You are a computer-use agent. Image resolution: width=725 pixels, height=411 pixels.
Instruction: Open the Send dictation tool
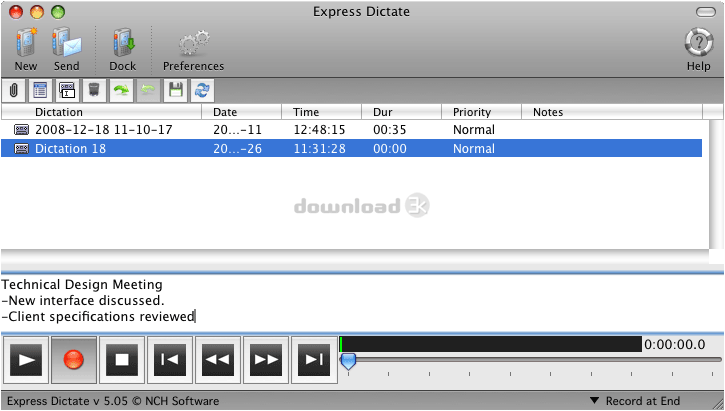point(66,49)
